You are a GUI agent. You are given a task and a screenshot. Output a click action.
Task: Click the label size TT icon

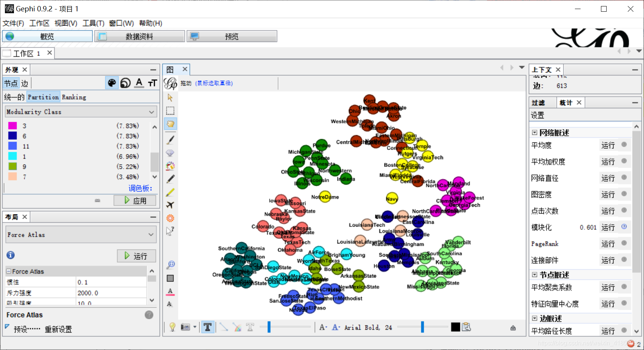[153, 83]
